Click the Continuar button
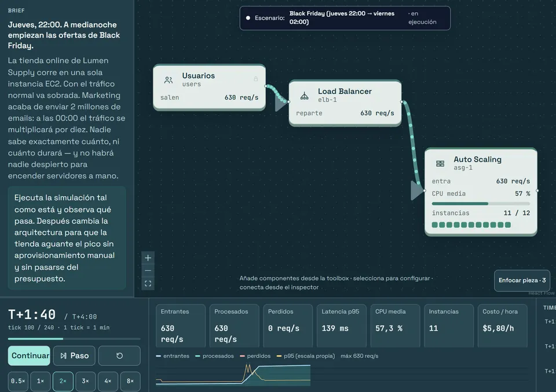 [29, 356]
